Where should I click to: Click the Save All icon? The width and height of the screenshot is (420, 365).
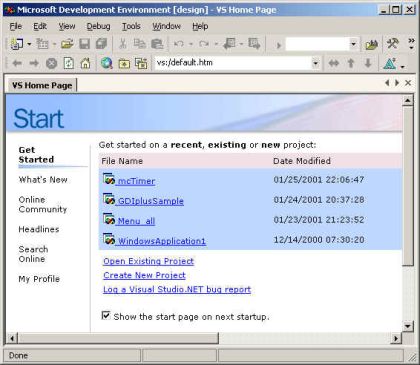101,44
